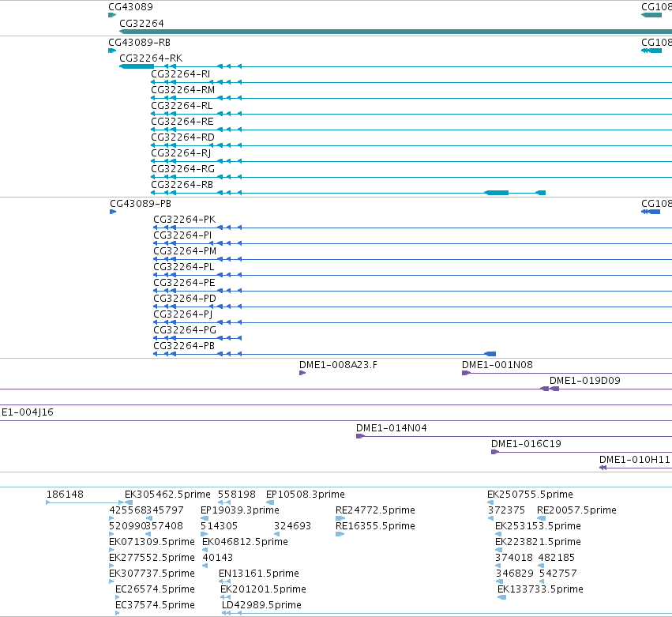
Task: Click EST label EK277552.5prime
Action: 152,558
